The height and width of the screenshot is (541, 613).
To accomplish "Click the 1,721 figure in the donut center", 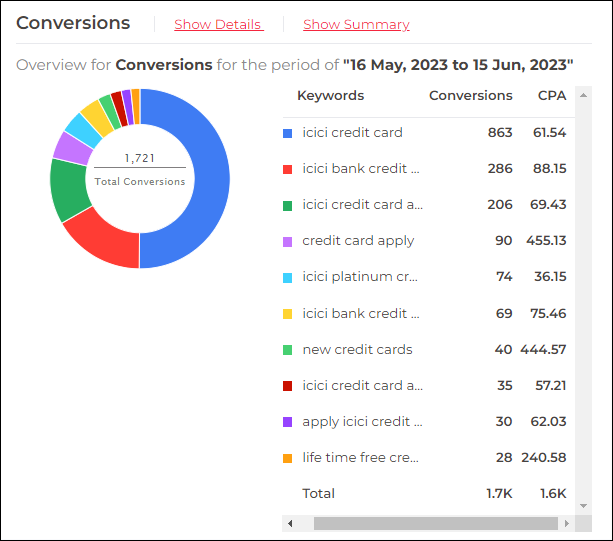I will click(x=140, y=158).
